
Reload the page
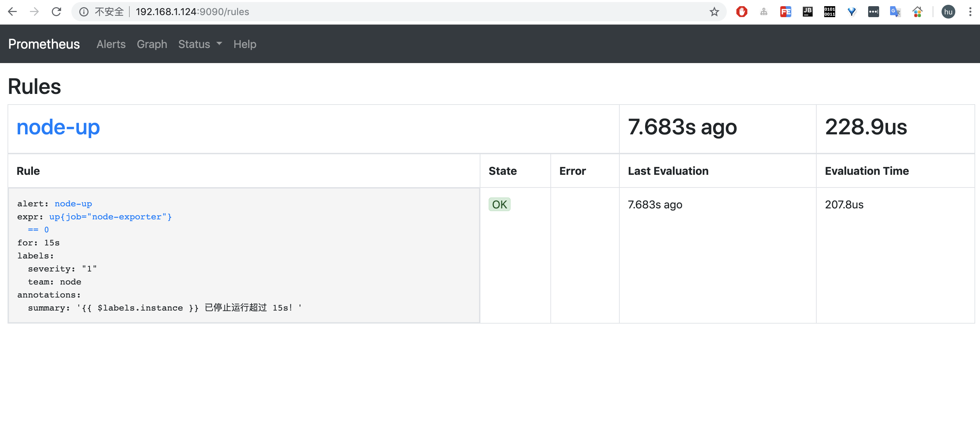57,12
